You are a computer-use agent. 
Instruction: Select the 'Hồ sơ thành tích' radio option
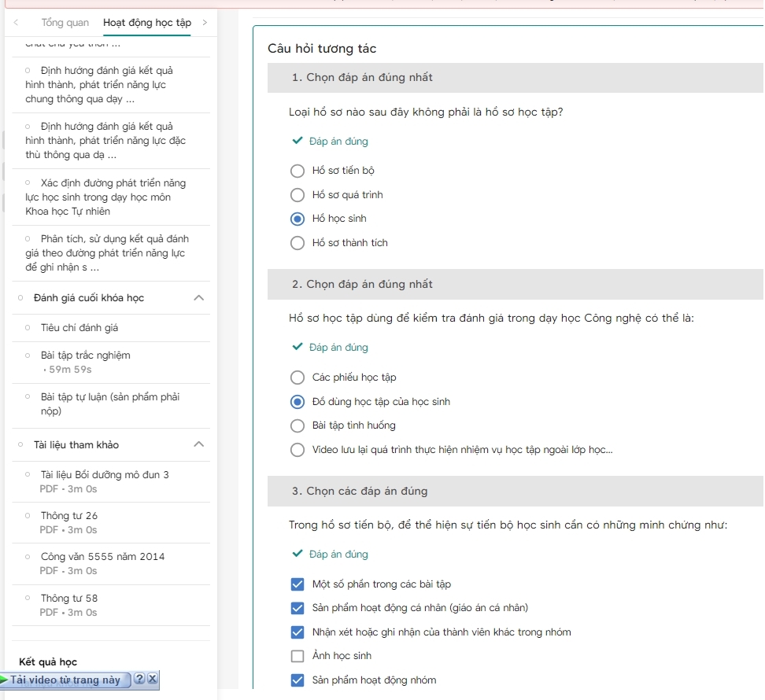click(x=297, y=243)
